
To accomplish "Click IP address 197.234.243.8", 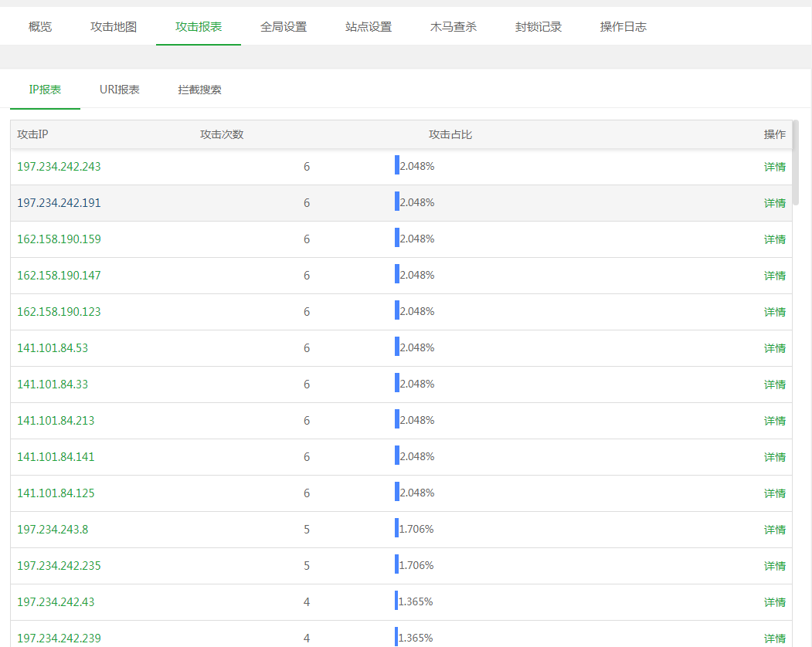I will click(53, 530).
